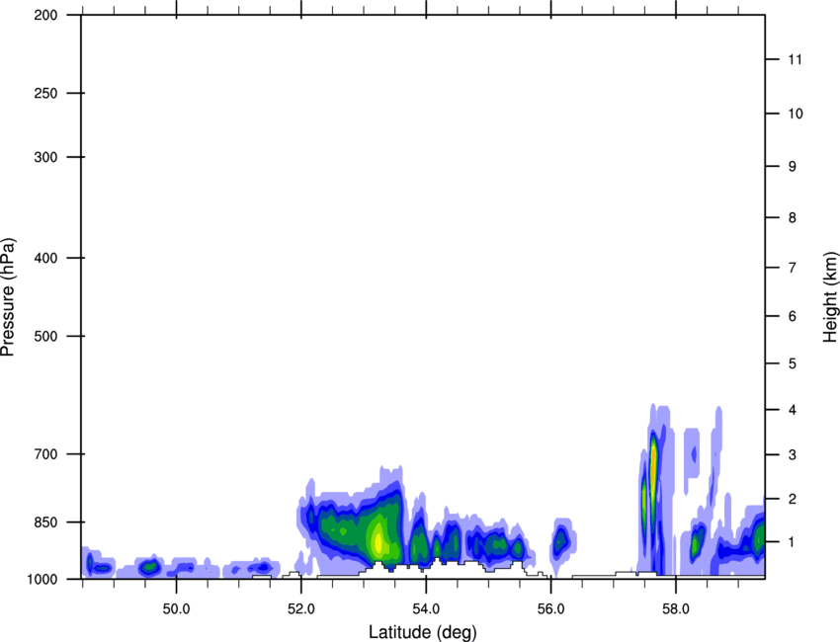The image size is (840, 642).
Task: Click latitude tick label 56.0
Action: coord(550,609)
